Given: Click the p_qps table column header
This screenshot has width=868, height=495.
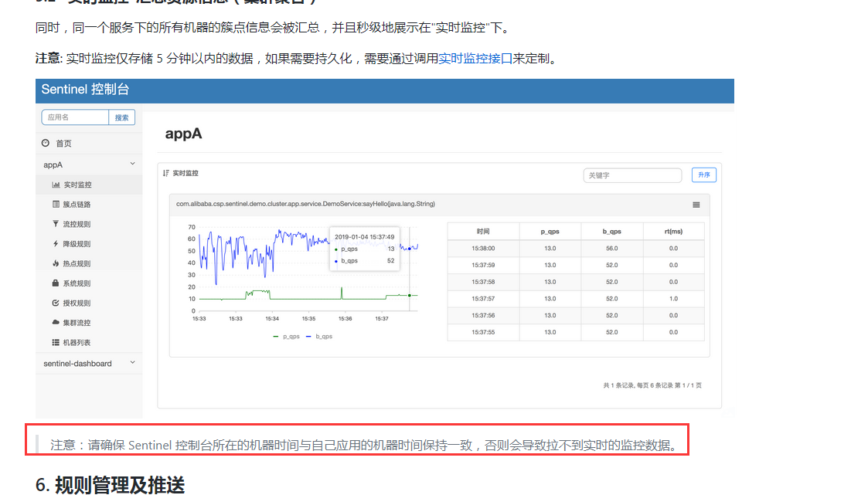Looking at the screenshot, I should click(x=550, y=231).
